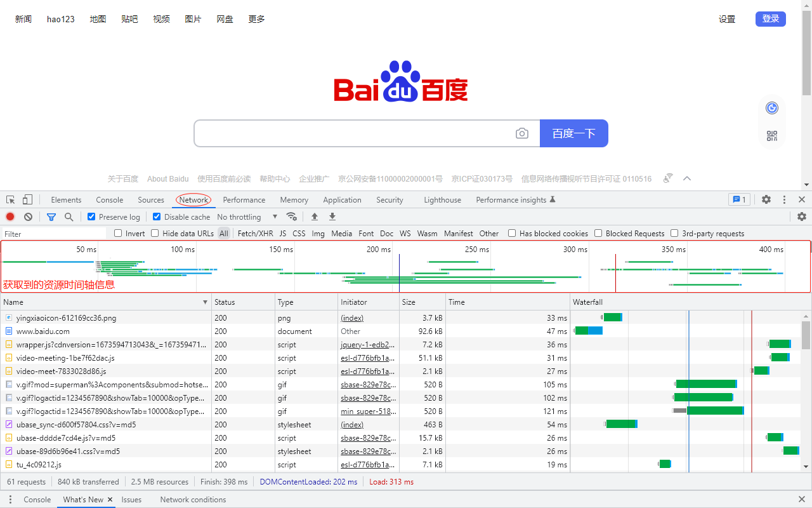Click the 百度一下 search button
The width and height of the screenshot is (812, 508).
pos(574,133)
